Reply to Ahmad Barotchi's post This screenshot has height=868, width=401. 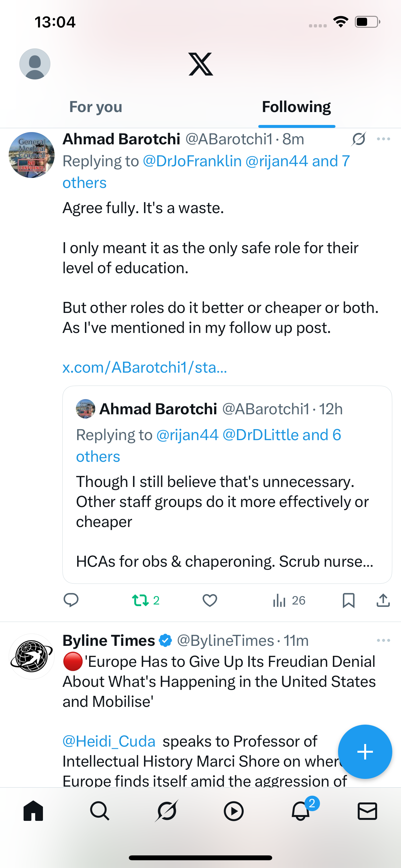click(71, 600)
